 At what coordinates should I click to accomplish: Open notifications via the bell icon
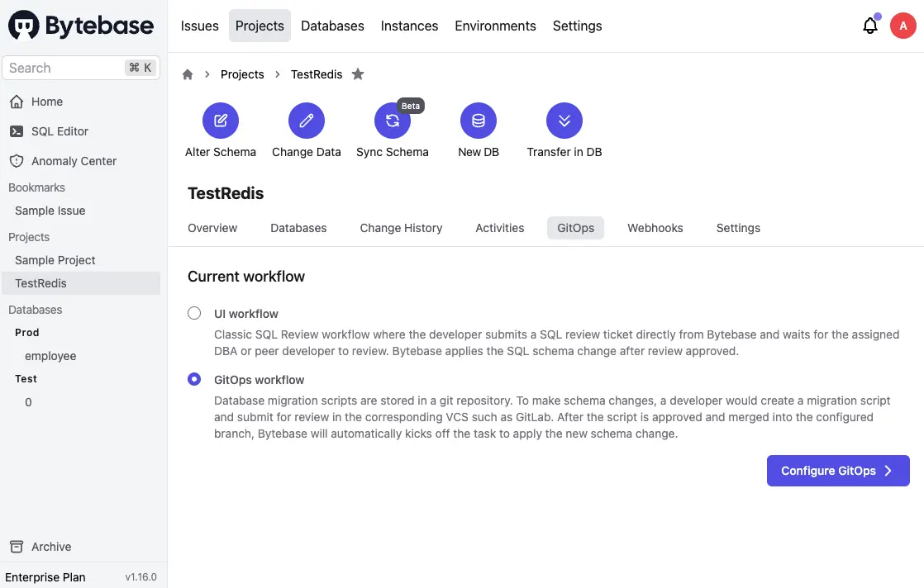coord(869,26)
